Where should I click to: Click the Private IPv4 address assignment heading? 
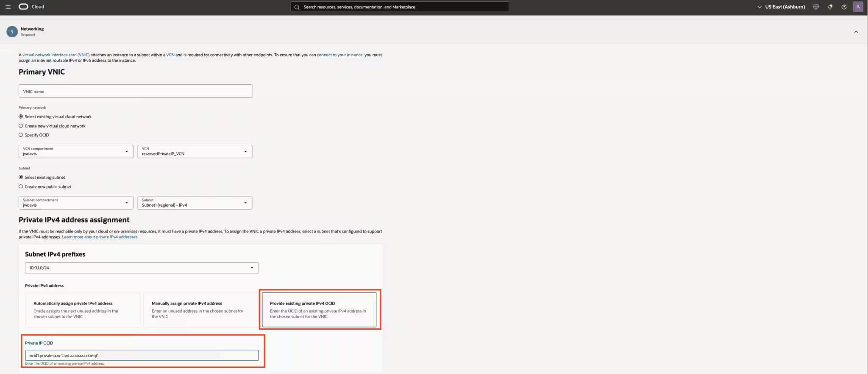(74, 219)
